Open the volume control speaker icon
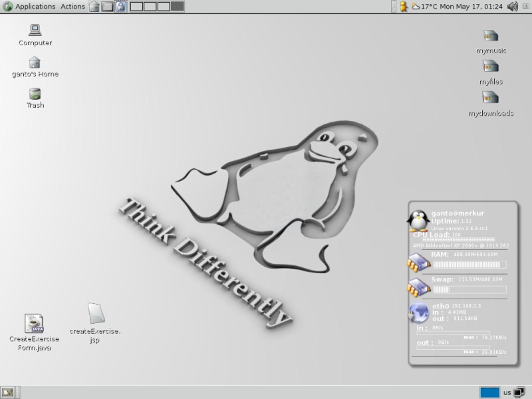Screen dimensions: 532x399 pos(512,7)
